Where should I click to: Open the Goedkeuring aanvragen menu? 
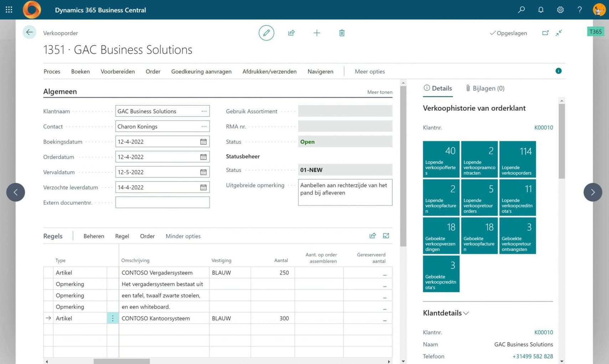tap(201, 71)
